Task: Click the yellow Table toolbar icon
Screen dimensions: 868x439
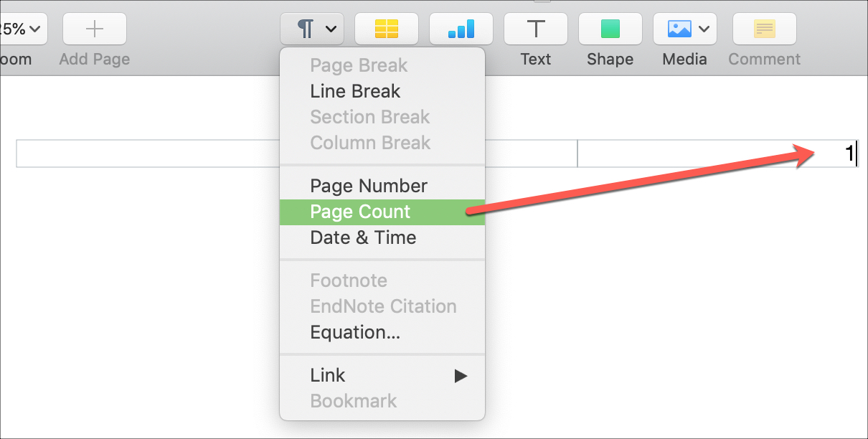Action: pyautogui.click(x=387, y=29)
